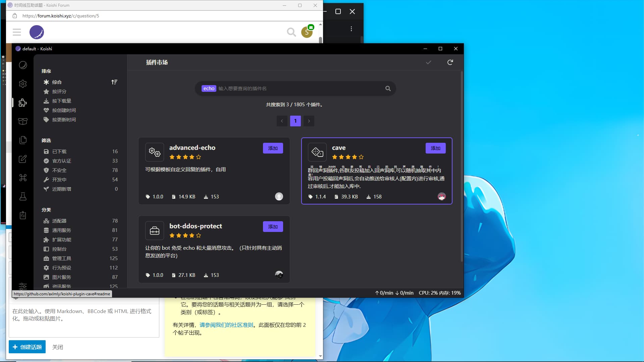Image resolution: width=644 pixels, height=362 pixels.
Task: Open the plugin market puzzle icon in sidebar
Action: (x=23, y=103)
